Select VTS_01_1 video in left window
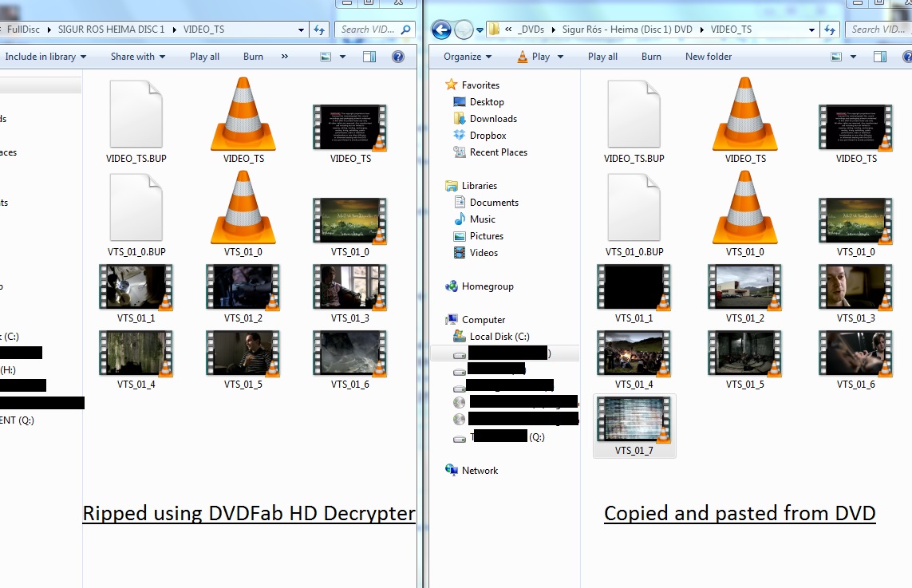Image resolution: width=912 pixels, height=588 pixels. 136,294
